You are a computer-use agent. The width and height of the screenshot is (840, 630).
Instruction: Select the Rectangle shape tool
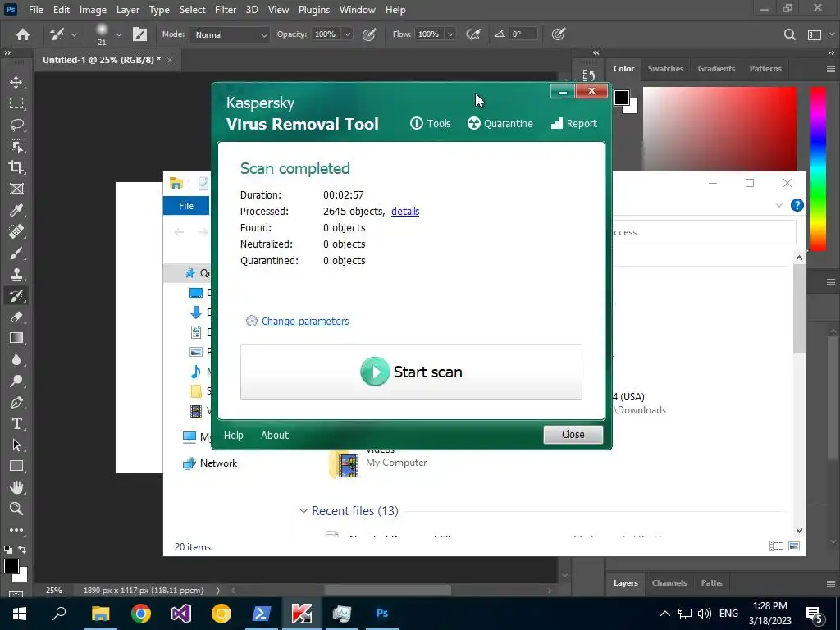16,466
